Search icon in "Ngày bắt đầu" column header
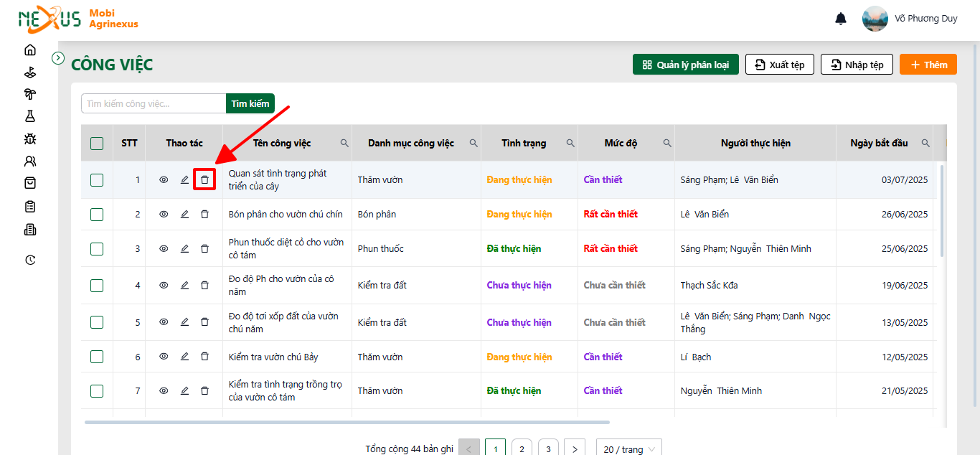Image resolution: width=980 pixels, height=455 pixels. [x=925, y=143]
